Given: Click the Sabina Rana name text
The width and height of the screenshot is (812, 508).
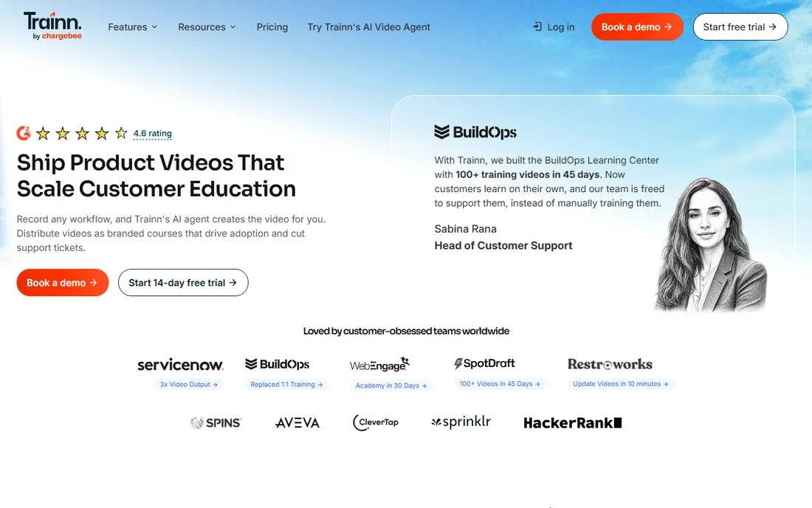Looking at the screenshot, I should tap(465, 229).
